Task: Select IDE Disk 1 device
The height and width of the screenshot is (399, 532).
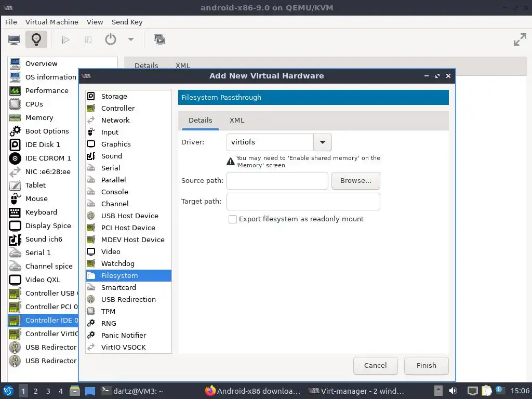Action: tap(43, 144)
